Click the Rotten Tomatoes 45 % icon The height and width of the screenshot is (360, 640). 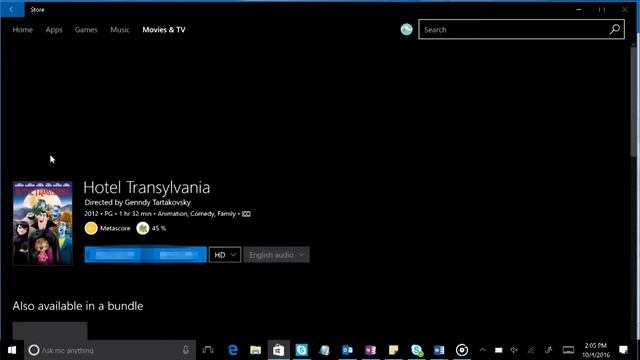[x=142, y=228]
